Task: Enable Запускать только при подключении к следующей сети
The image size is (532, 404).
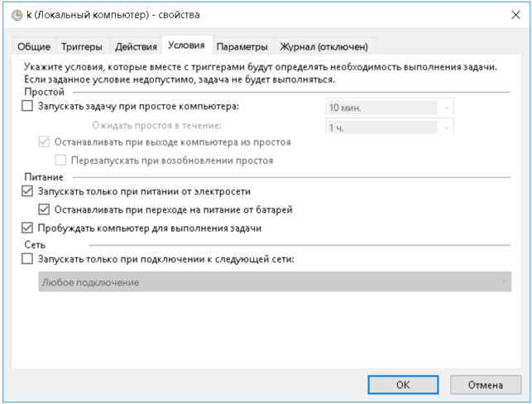Action: point(27,259)
